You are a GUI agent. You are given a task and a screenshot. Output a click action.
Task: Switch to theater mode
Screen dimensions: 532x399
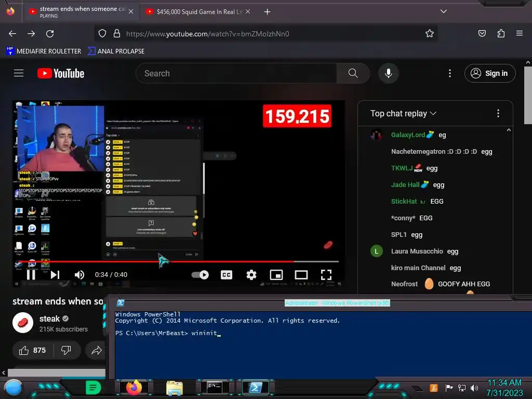point(301,275)
